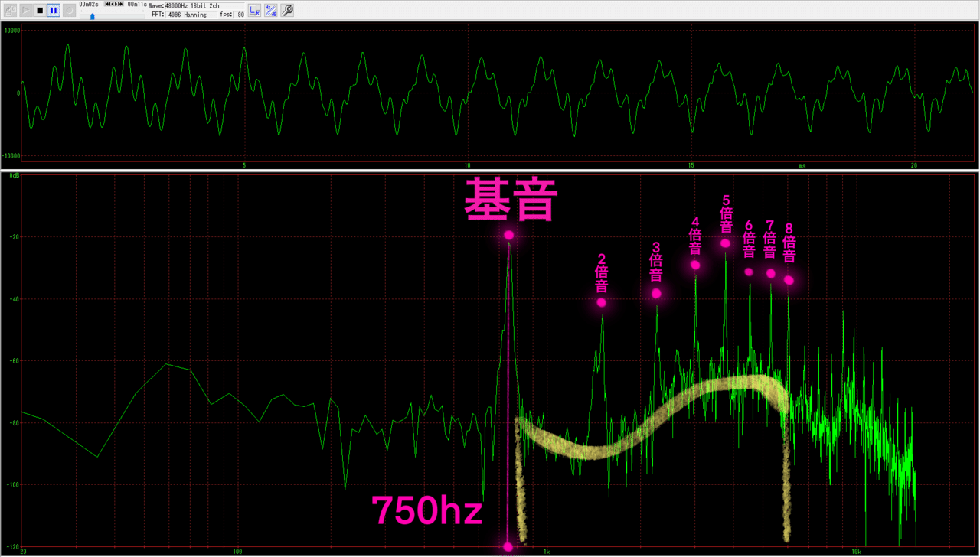Click the 100 frequency axis label
Image resolution: width=980 pixels, height=557 pixels.
click(x=237, y=551)
